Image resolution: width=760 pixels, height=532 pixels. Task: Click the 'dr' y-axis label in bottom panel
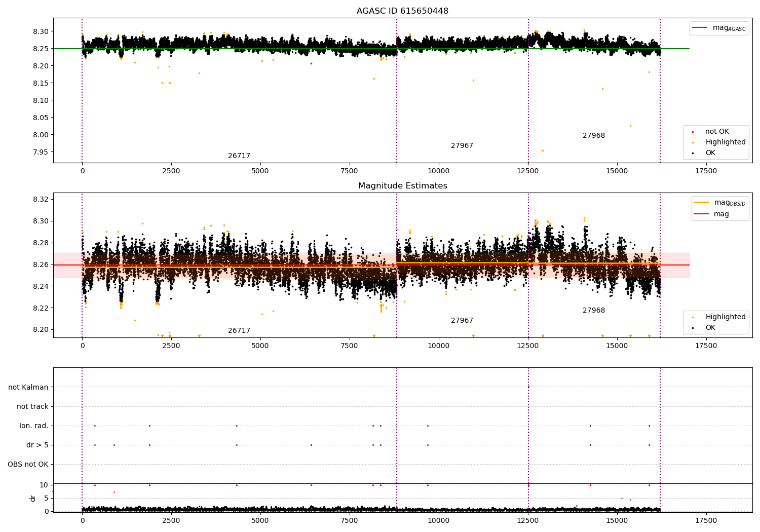click(x=33, y=498)
